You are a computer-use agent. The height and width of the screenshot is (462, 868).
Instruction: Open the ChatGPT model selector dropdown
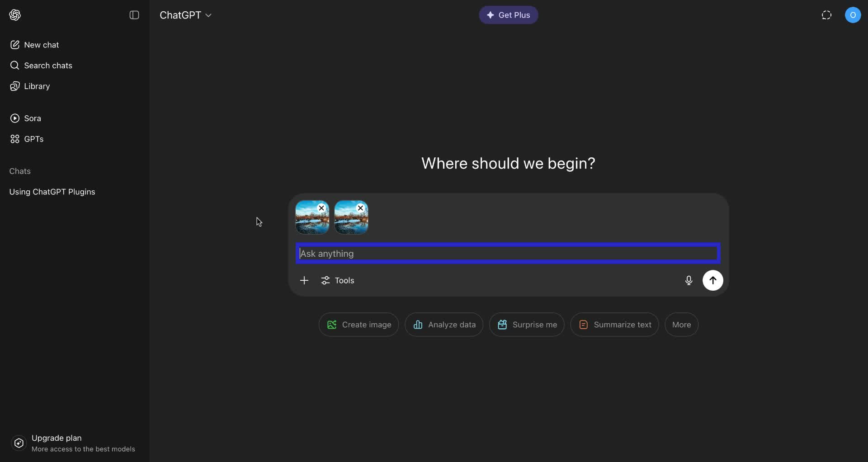(x=186, y=15)
